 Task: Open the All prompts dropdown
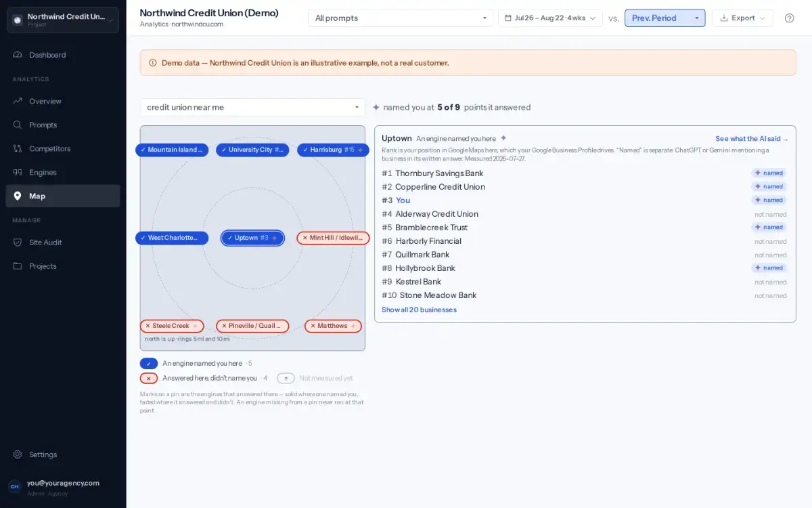(x=401, y=18)
